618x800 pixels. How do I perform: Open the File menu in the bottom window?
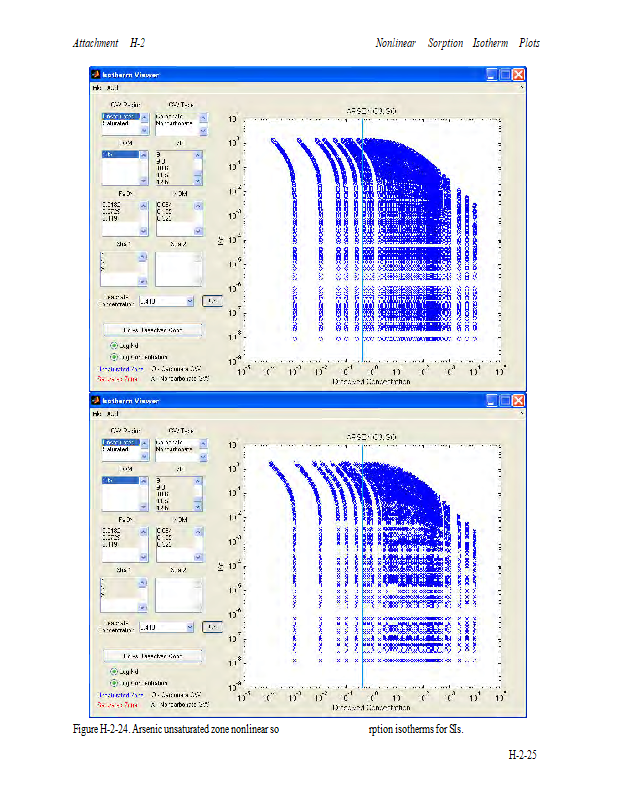(x=97, y=413)
